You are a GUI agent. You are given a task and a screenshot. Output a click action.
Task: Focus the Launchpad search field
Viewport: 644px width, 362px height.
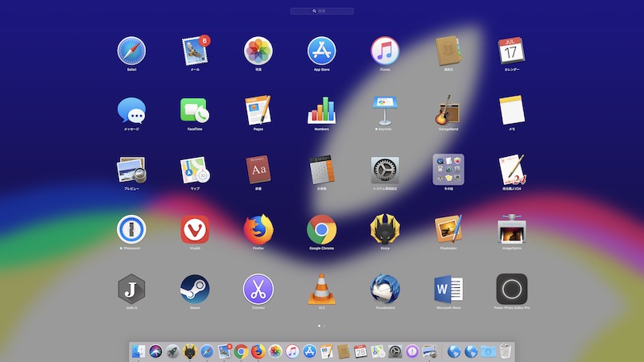pos(322,11)
